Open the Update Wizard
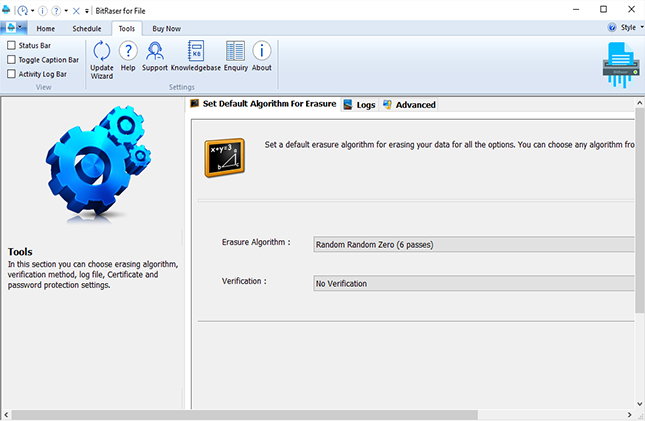 click(102, 60)
